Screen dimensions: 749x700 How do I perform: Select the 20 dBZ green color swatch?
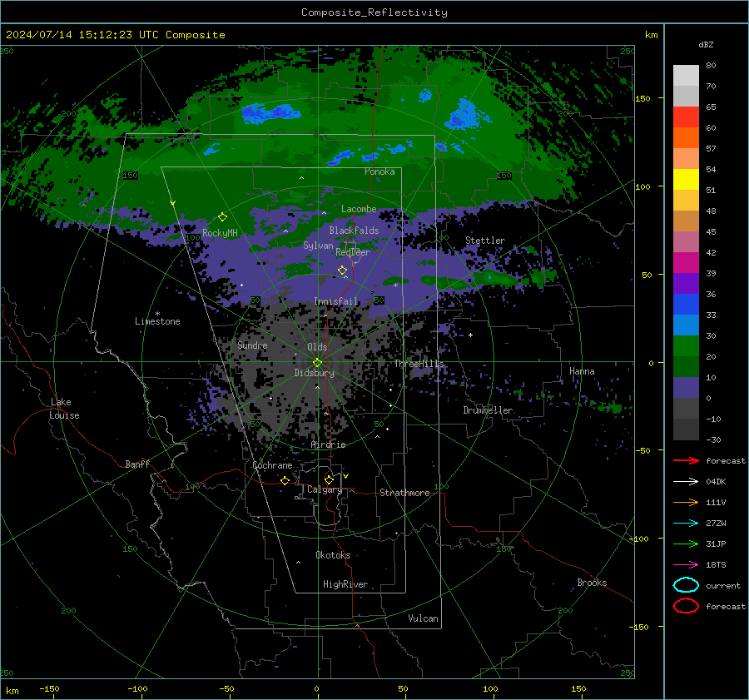[x=686, y=345]
